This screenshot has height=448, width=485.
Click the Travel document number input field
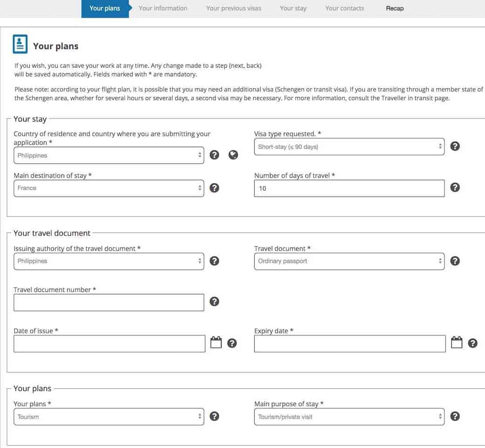click(108, 302)
